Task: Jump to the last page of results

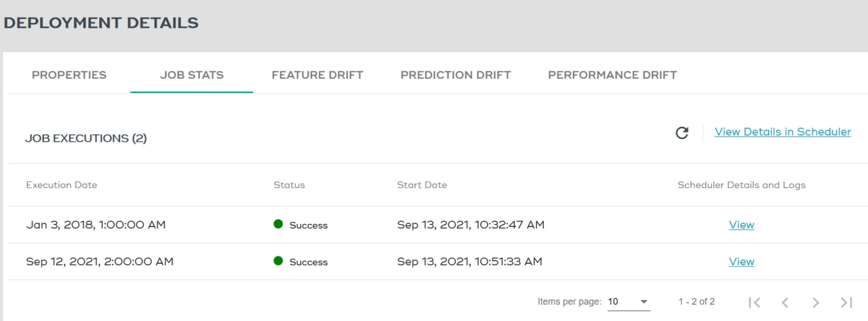Action: pyautogui.click(x=846, y=302)
